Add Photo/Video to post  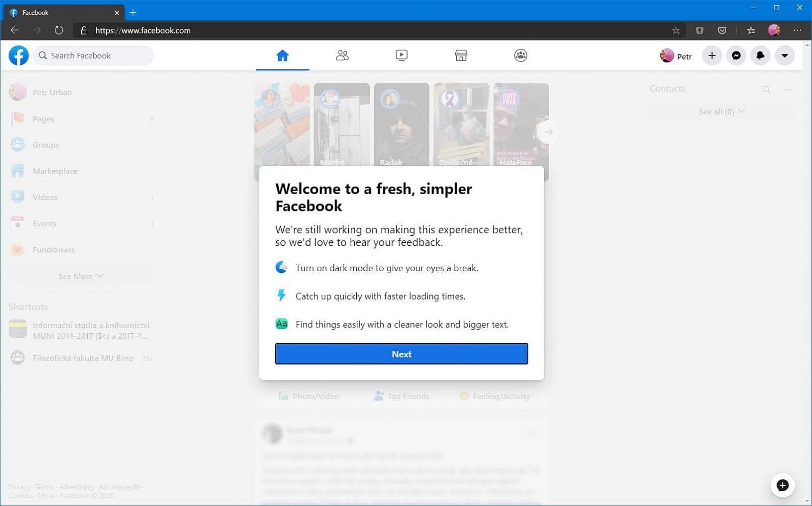(x=309, y=396)
